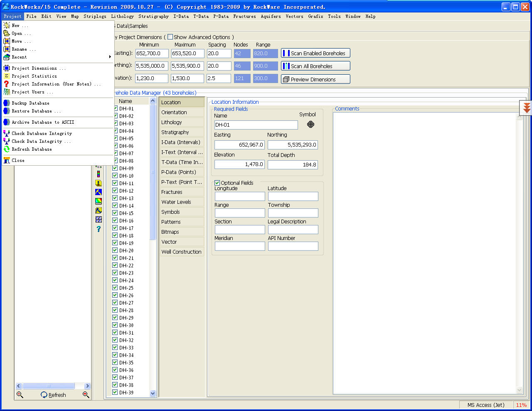Open the Help menu
This screenshot has width=532, height=411.
370,16
